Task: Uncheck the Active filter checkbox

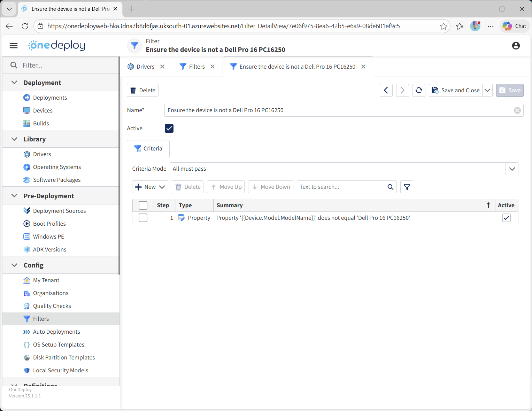Action: pyautogui.click(x=169, y=128)
